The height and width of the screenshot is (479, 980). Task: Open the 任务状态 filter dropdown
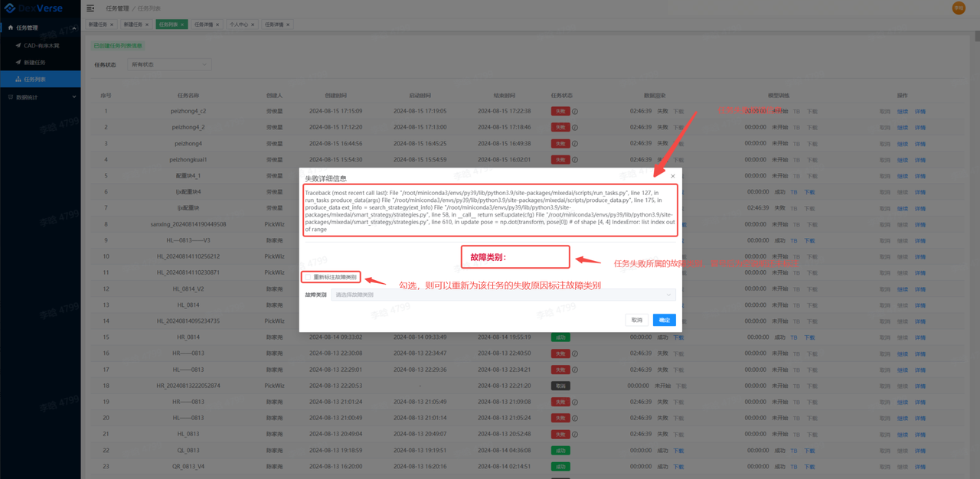(168, 64)
